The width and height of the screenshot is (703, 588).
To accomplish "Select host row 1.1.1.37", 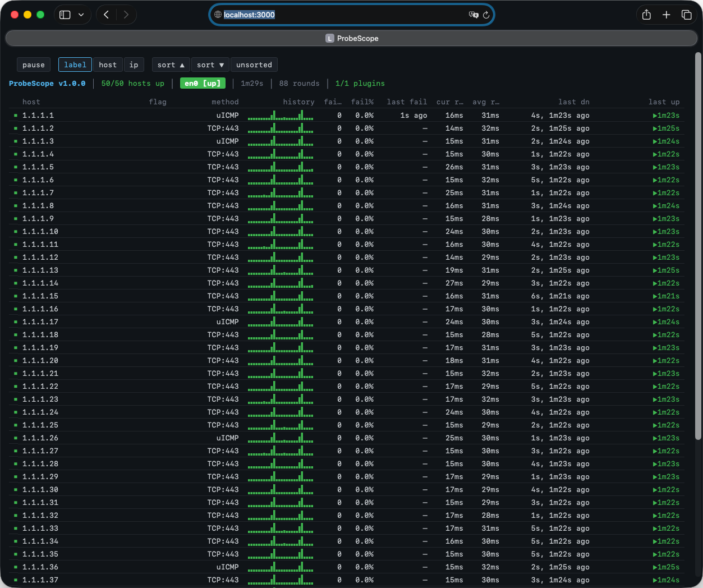I will click(x=347, y=580).
